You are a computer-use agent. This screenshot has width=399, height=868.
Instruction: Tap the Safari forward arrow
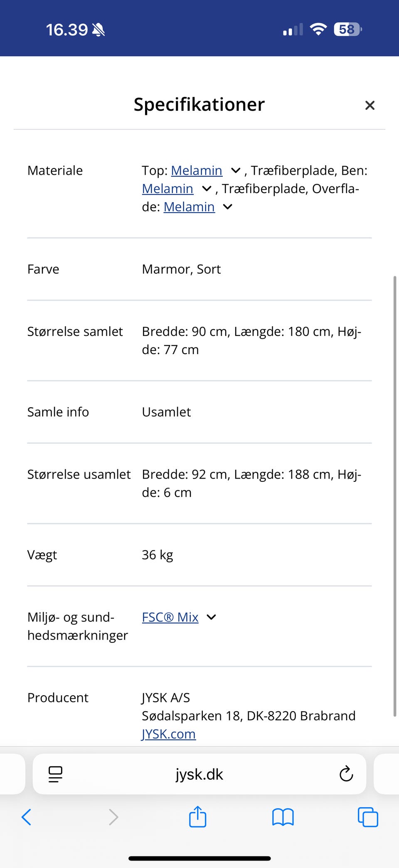tap(113, 817)
